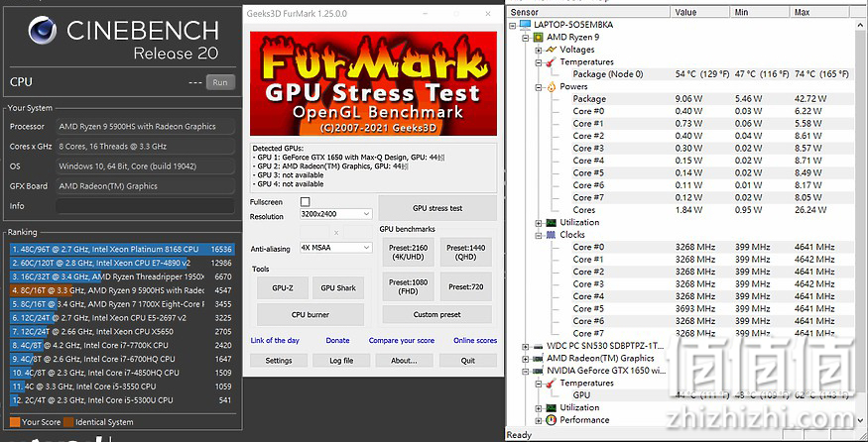Open FurMark Settings
This screenshot has height=442, width=868.
pos(279,360)
